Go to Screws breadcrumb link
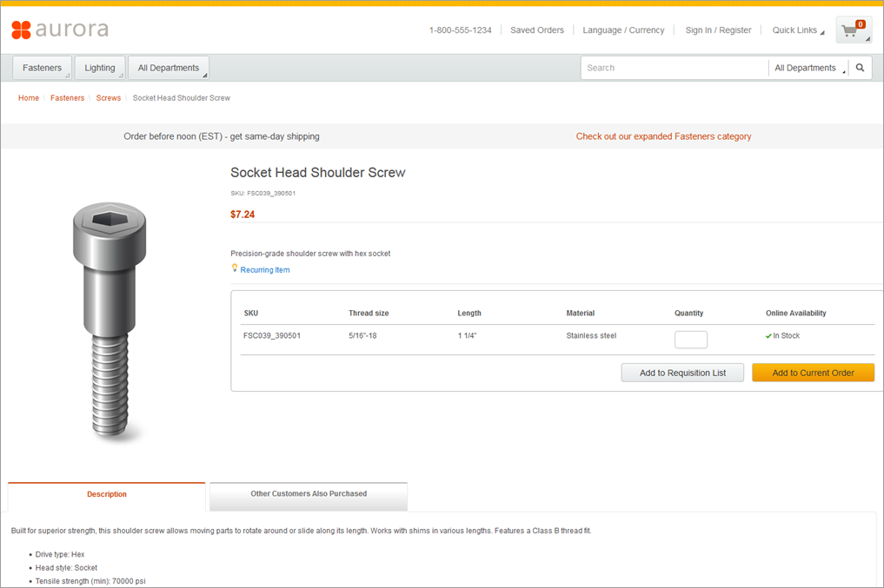The width and height of the screenshot is (884, 588). [x=109, y=98]
